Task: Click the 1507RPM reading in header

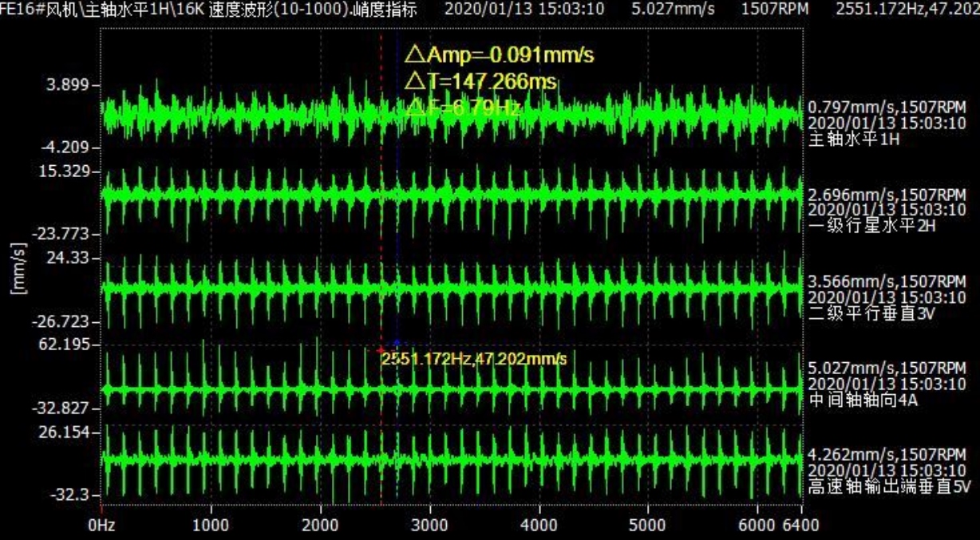Action: (x=769, y=10)
